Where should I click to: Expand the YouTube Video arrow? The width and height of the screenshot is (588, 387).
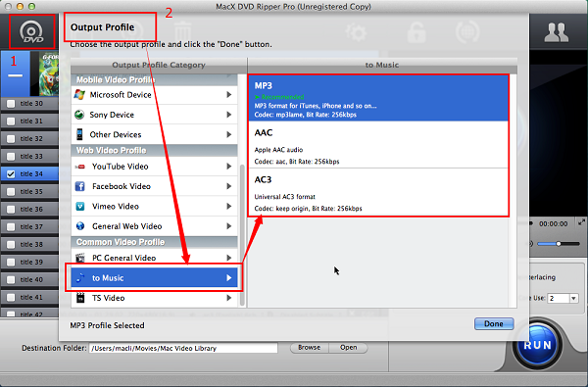tap(228, 167)
